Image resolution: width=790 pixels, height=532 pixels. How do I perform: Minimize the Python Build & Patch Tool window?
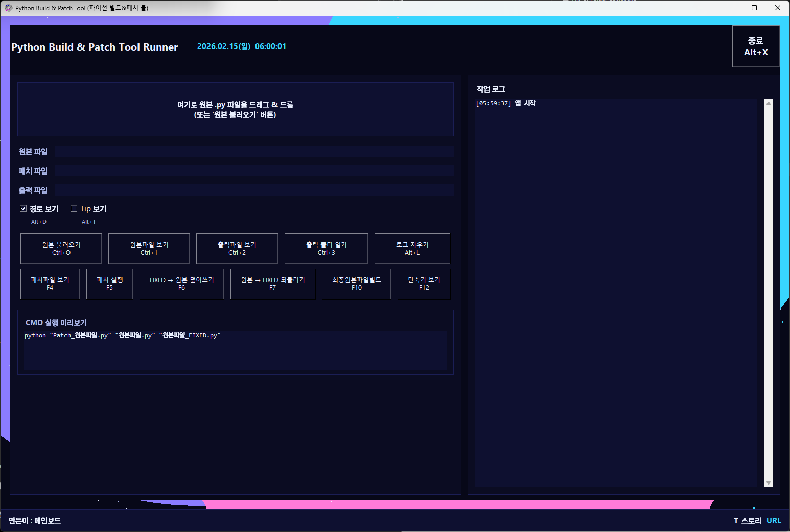[731, 8]
